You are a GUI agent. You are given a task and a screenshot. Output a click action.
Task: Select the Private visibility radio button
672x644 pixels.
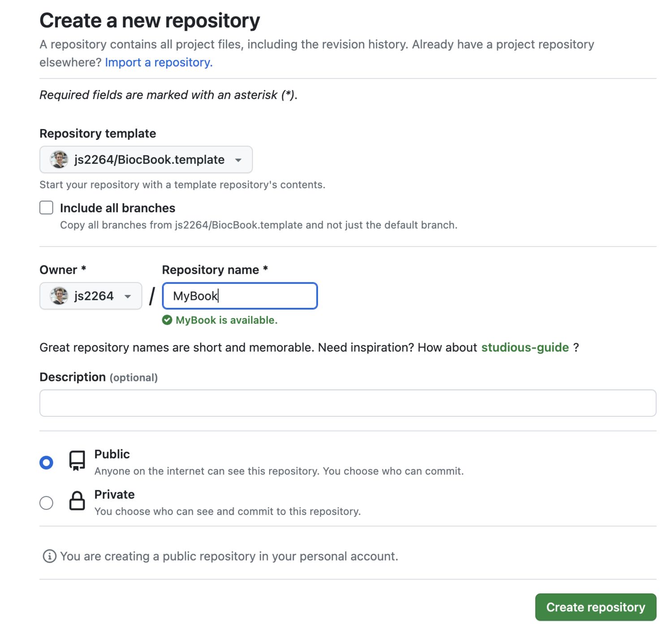click(47, 503)
